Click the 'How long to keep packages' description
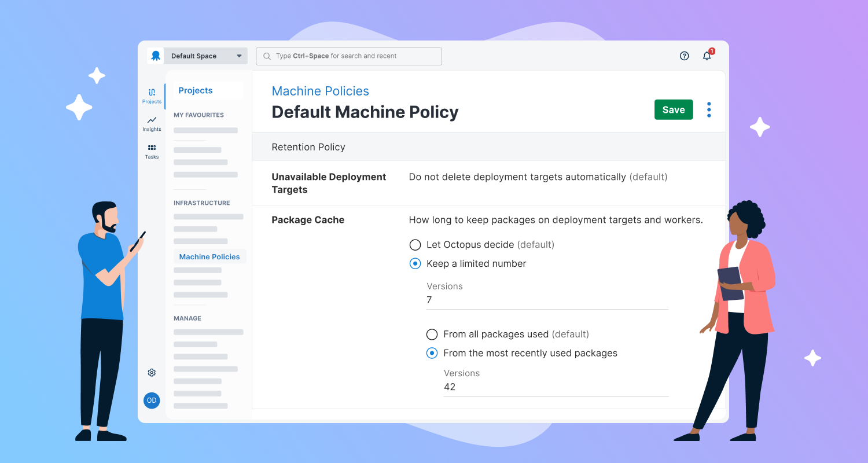The width and height of the screenshot is (868, 463). (556, 220)
